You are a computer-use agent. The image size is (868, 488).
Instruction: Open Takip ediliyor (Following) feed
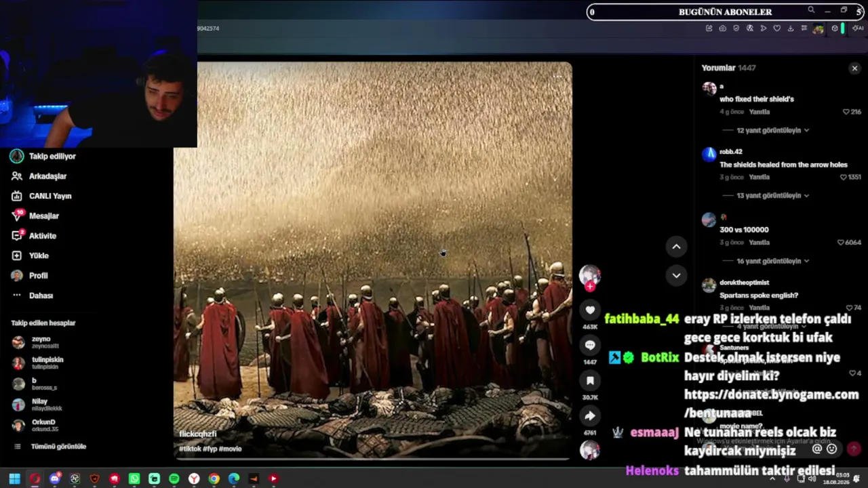[43, 156]
